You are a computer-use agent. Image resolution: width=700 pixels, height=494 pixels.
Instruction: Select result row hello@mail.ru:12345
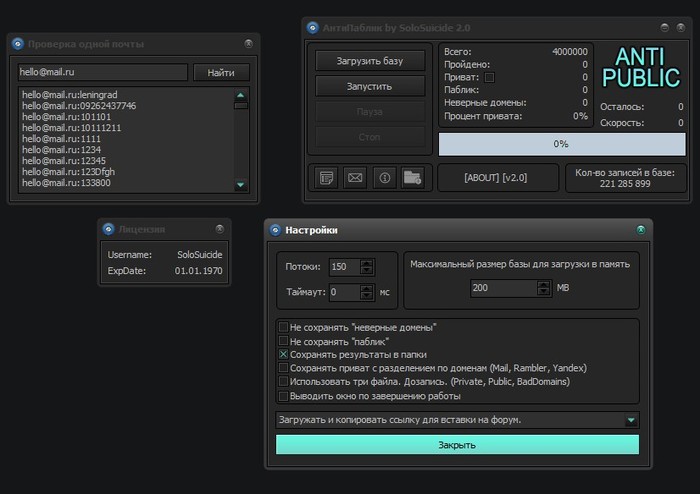(64, 161)
